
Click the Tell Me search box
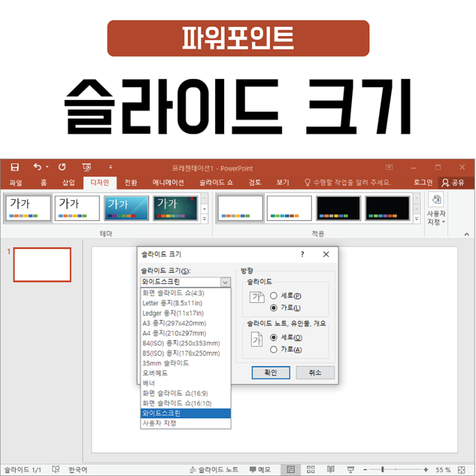[x=348, y=183]
